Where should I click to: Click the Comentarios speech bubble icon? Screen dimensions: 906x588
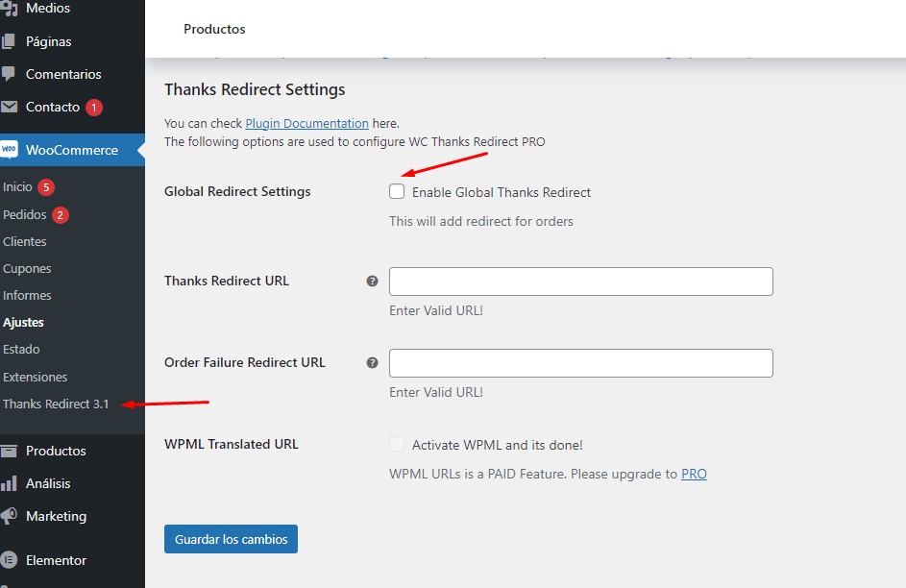coord(9,74)
